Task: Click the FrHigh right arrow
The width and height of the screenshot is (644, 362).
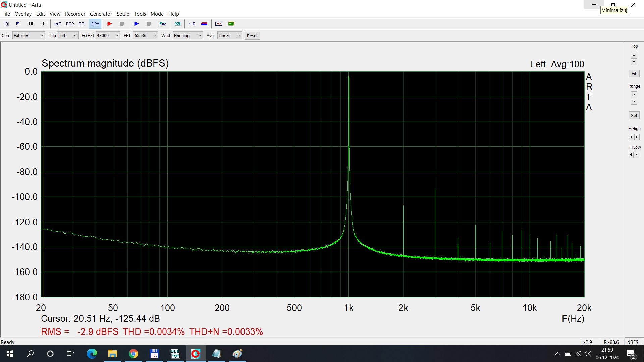Action: 637,137
